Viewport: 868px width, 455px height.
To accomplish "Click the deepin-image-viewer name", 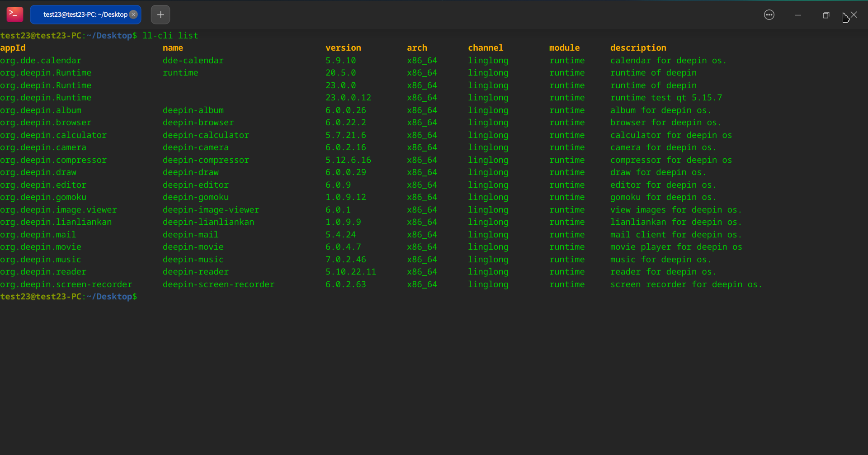I will (211, 210).
